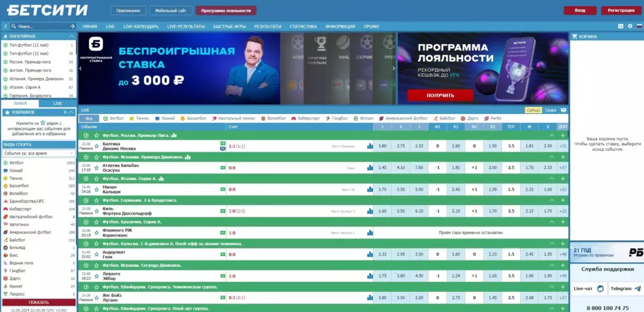
Task: Click the ПОЛУЧИТЬ button on loyalty banner
Action: coord(440,95)
